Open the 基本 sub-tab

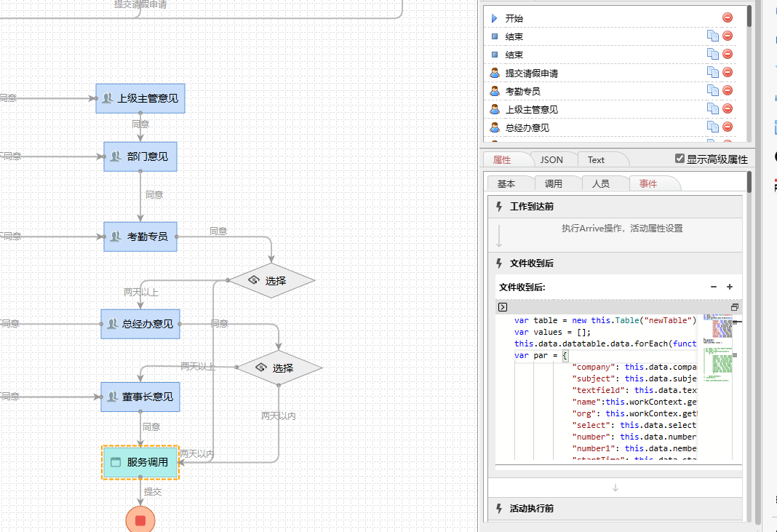pyautogui.click(x=506, y=183)
